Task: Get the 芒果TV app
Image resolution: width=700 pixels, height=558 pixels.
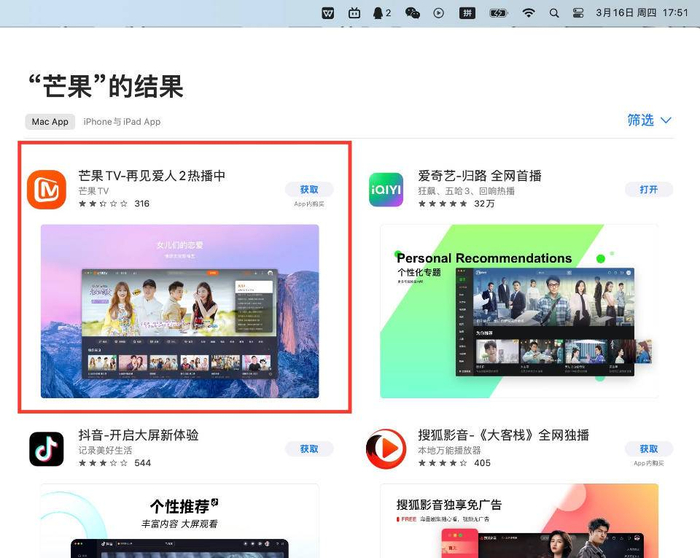Action: click(309, 189)
